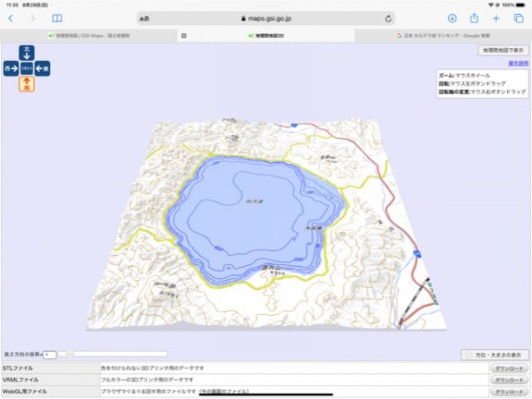Click the west (西) view direction button

pyautogui.click(x=11, y=68)
